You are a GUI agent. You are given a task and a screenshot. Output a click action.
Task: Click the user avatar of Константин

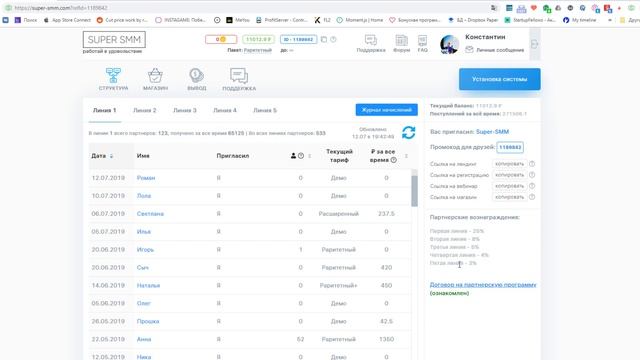[449, 44]
